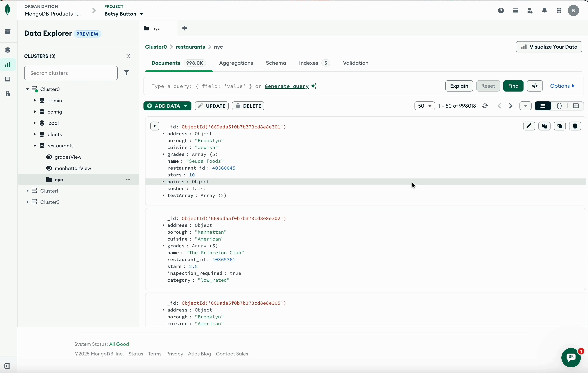Refresh the documents list
The height and width of the screenshot is (373, 588).
(x=485, y=106)
